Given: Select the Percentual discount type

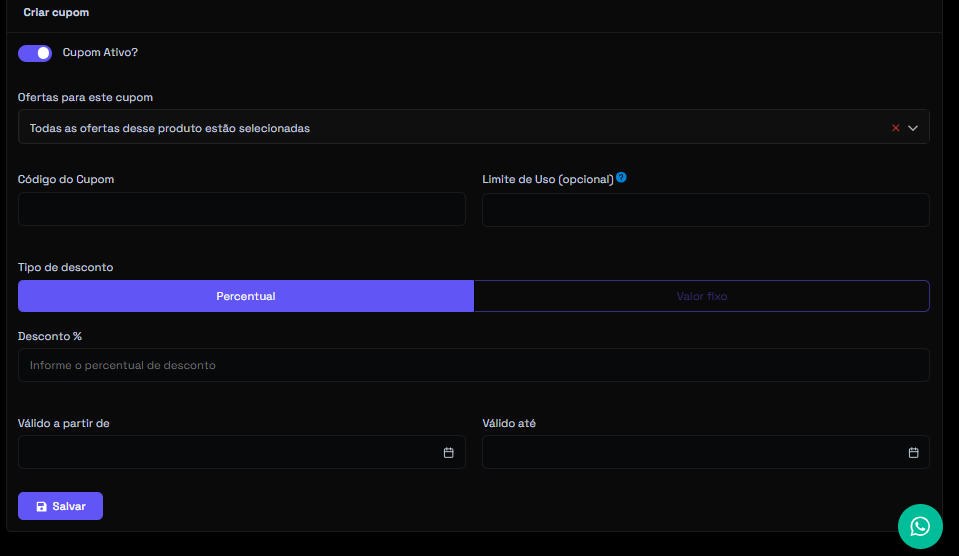Looking at the screenshot, I should click(245, 296).
